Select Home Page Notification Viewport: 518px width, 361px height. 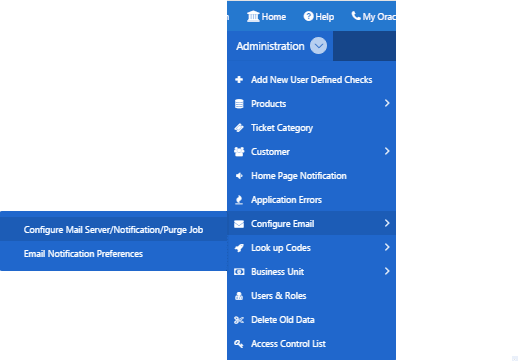coord(311,176)
